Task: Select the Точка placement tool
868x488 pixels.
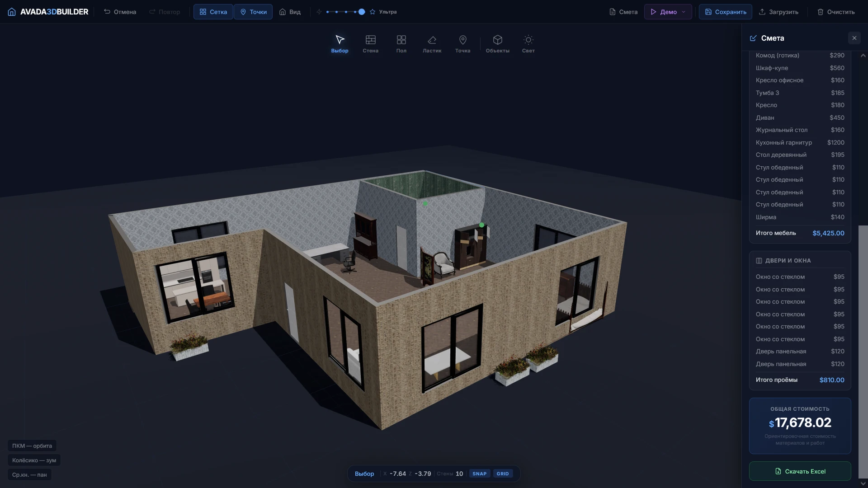Action: (x=462, y=44)
